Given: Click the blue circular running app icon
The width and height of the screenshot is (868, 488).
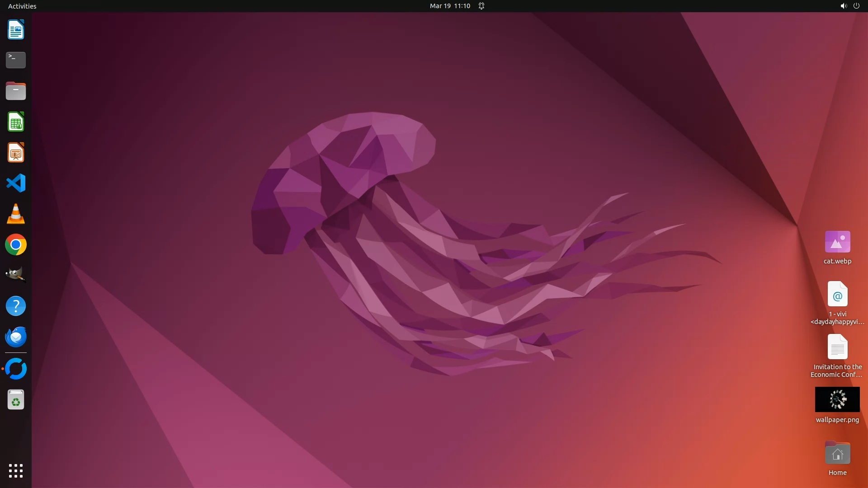Looking at the screenshot, I should point(16,369).
